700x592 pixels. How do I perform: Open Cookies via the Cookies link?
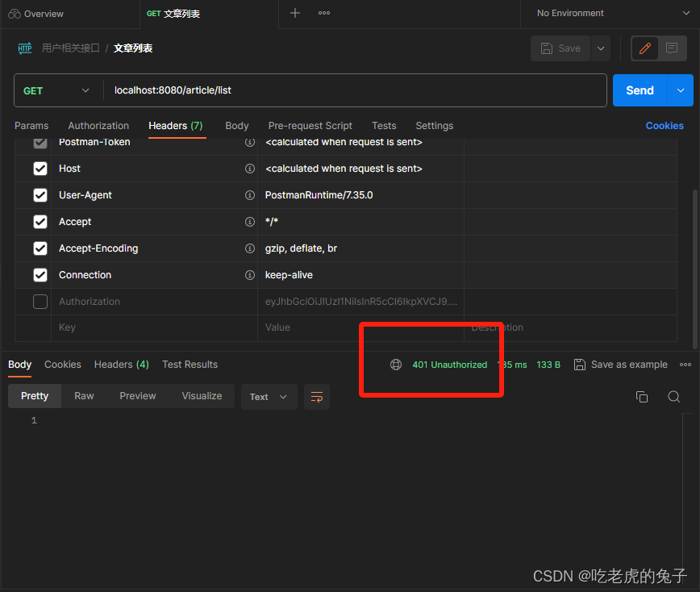(x=664, y=126)
